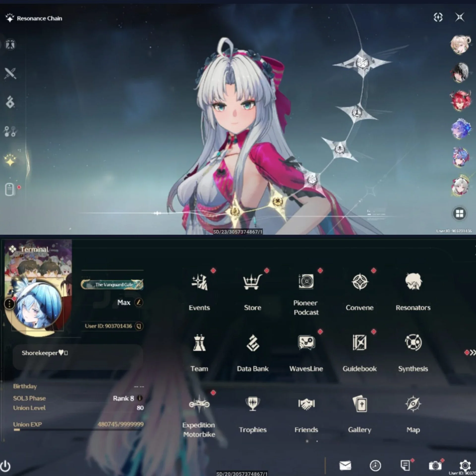The width and height of the screenshot is (476, 476).
Task: Click the Union Level value "80"
Action: (x=140, y=408)
